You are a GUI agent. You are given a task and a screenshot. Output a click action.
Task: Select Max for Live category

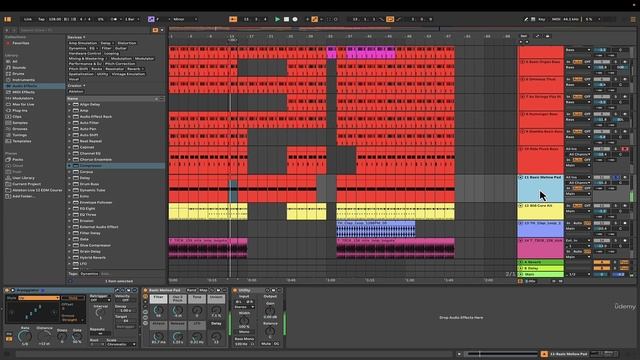(23, 104)
